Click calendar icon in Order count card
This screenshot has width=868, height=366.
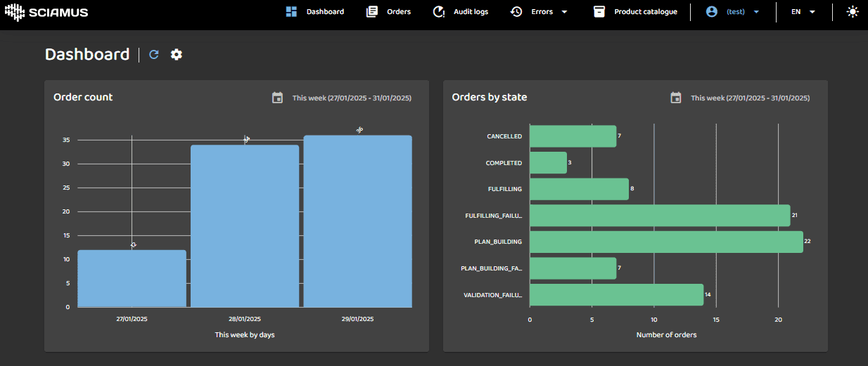click(278, 98)
